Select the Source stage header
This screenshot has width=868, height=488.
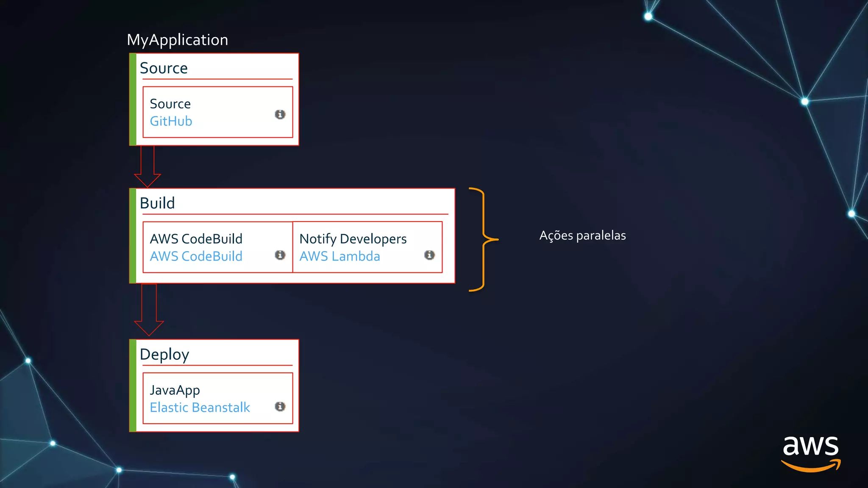164,68
